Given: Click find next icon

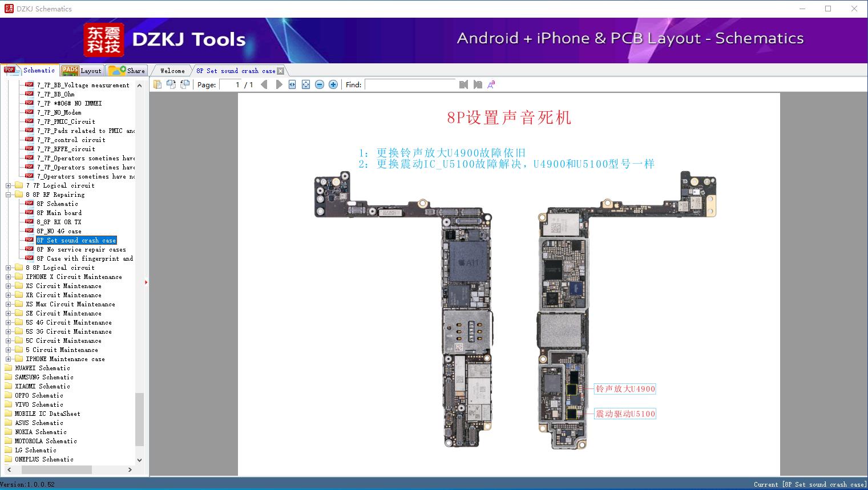Looking at the screenshot, I should [x=478, y=84].
